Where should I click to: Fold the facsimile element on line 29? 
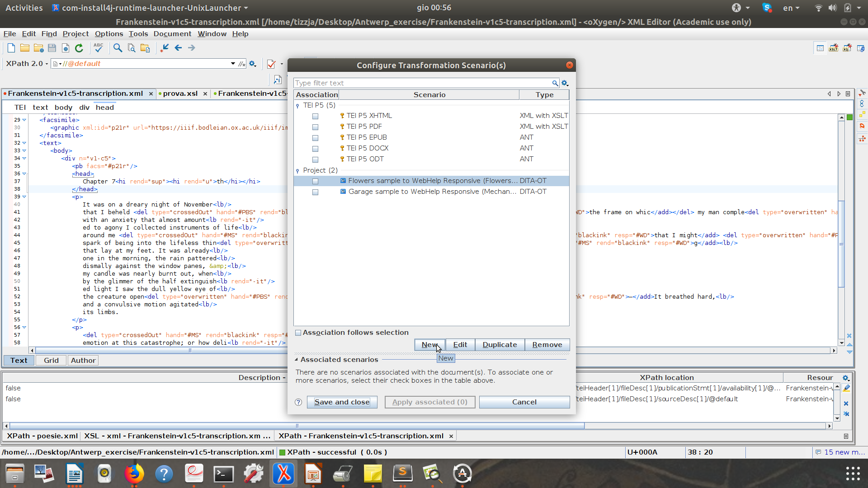[24, 120]
